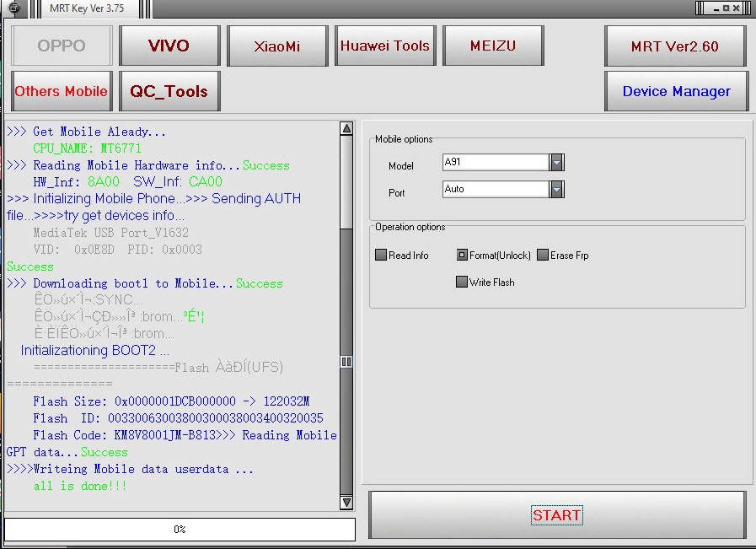Tick the Write Flash checkbox
This screenshot has height=549, width=756.
tap(462, 282)
